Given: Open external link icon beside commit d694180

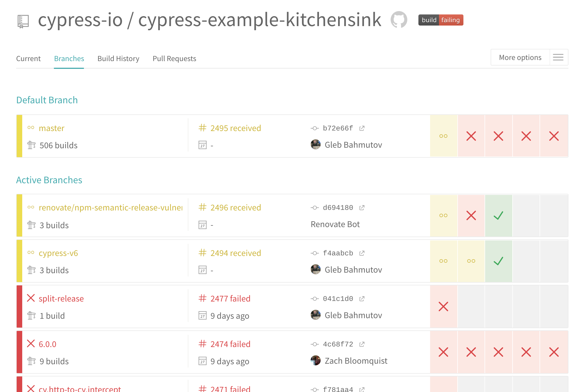Looking at the screenshot, I should pos(362,208).
